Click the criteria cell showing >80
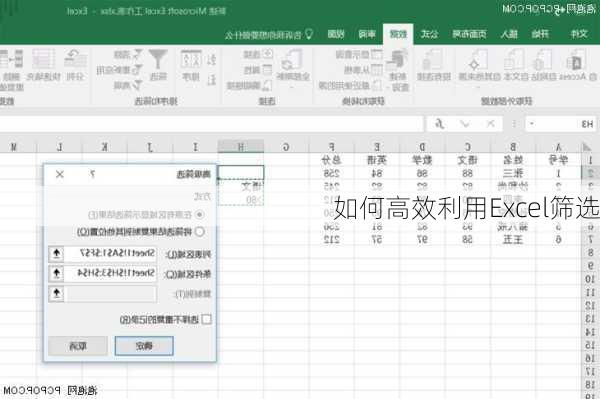Viewport: 600px width, 399px height. coord(241,200)
